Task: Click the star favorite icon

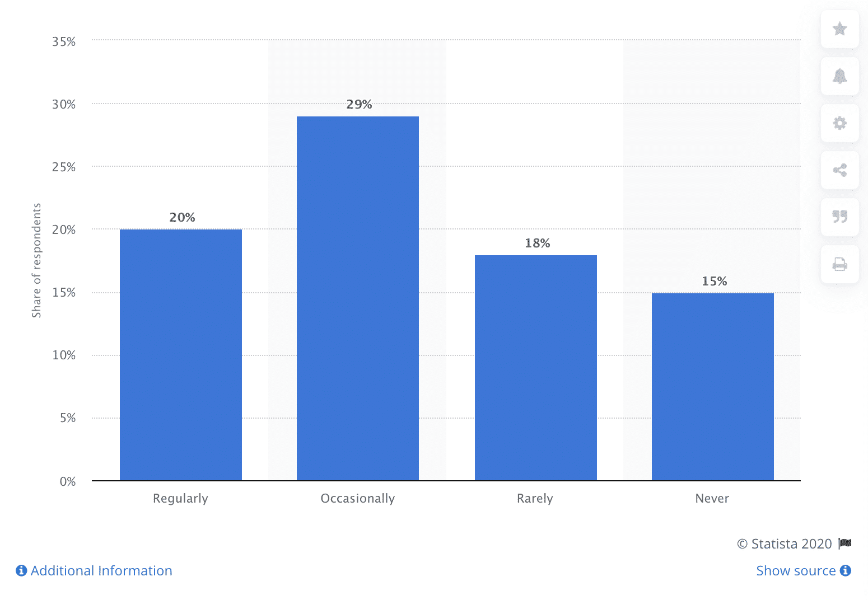Action: [839, 29]
